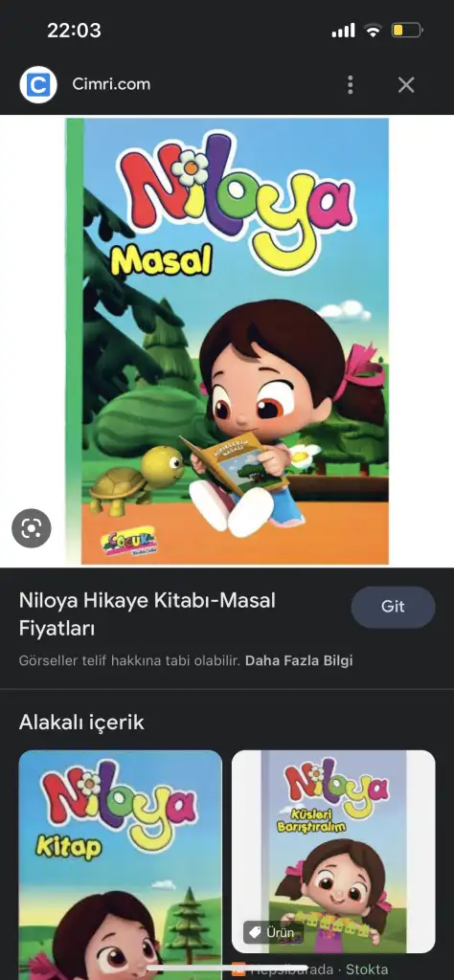Tap the battery indicator in status bar
Image resolution: width=454 pixels, height=980 pixels.
click(x=407, y=30)
